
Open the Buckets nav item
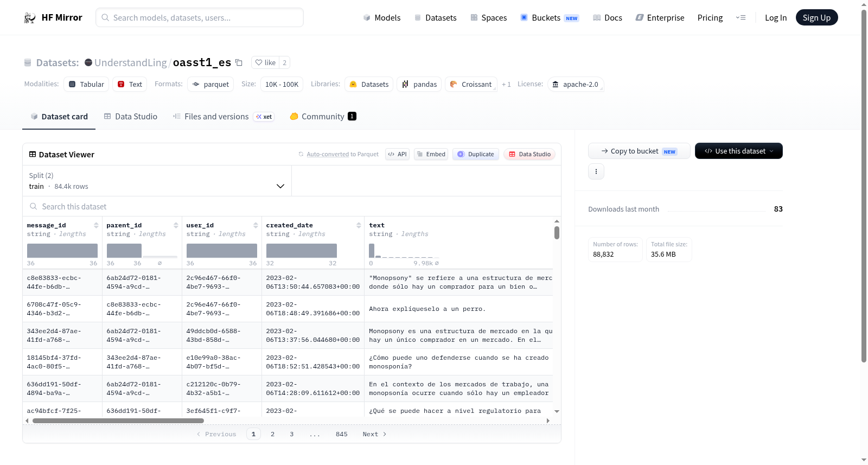pyautogui.click(x=549, y=17)
